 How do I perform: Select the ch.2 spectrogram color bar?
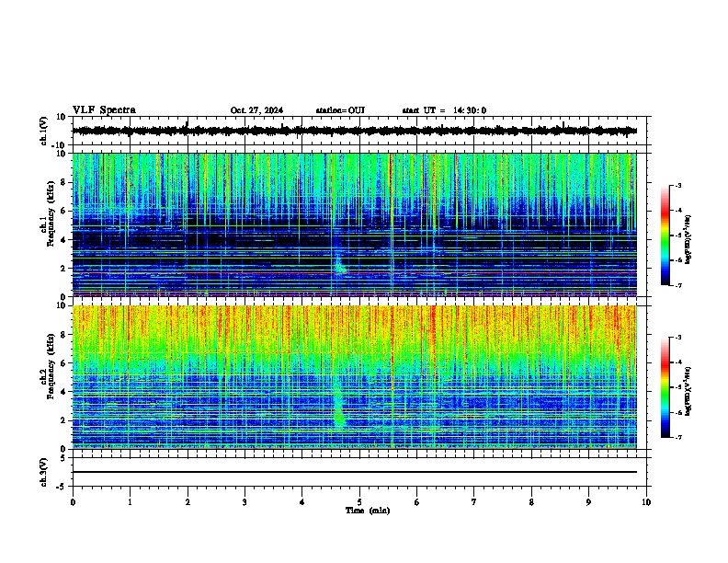click(665, 387)
